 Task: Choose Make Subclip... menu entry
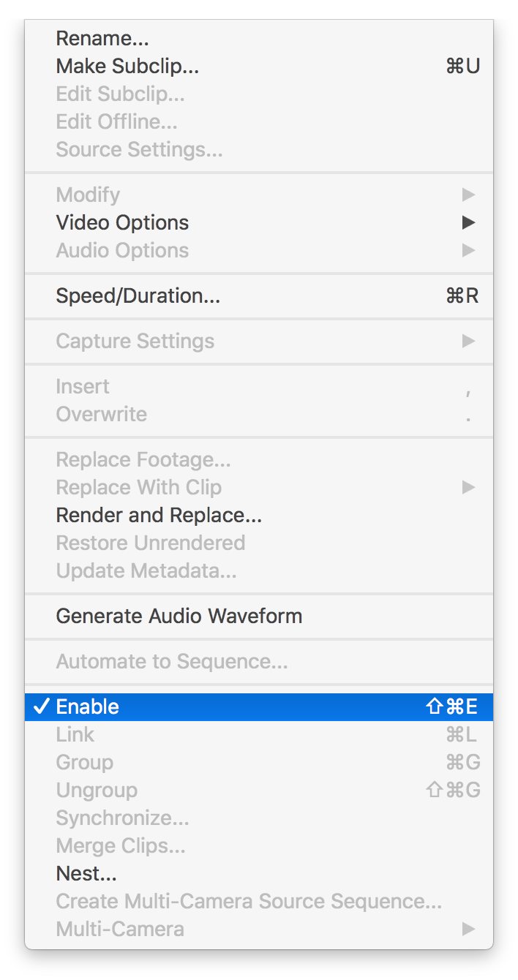pyautogui.click(x=127, y=67)
